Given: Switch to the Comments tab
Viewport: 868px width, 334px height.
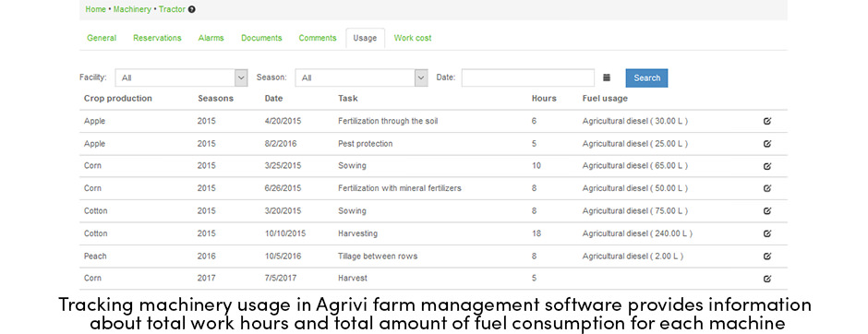Looking at the screenshot, I should [318, 38].
